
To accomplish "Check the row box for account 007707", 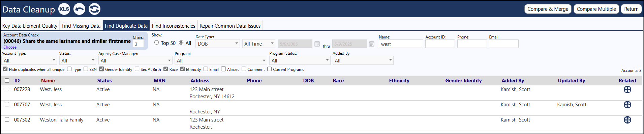I will (7, 104).
